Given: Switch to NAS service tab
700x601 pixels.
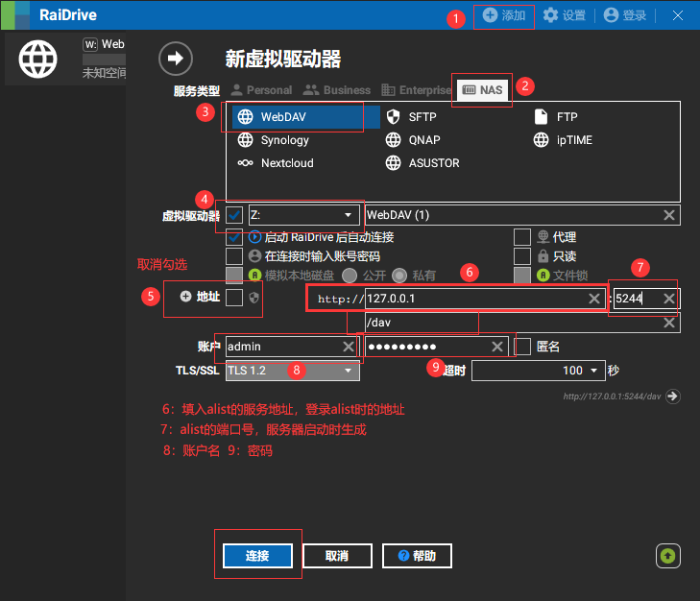Looking at the screenshot, I should coord(482,90).
